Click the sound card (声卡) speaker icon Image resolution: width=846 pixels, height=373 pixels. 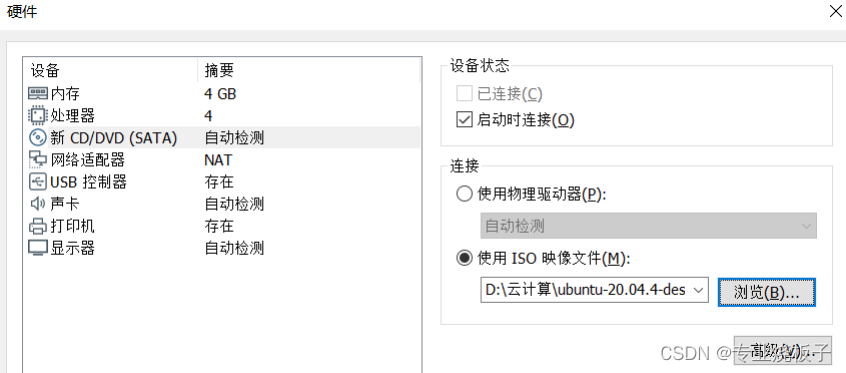coord(38,204)
